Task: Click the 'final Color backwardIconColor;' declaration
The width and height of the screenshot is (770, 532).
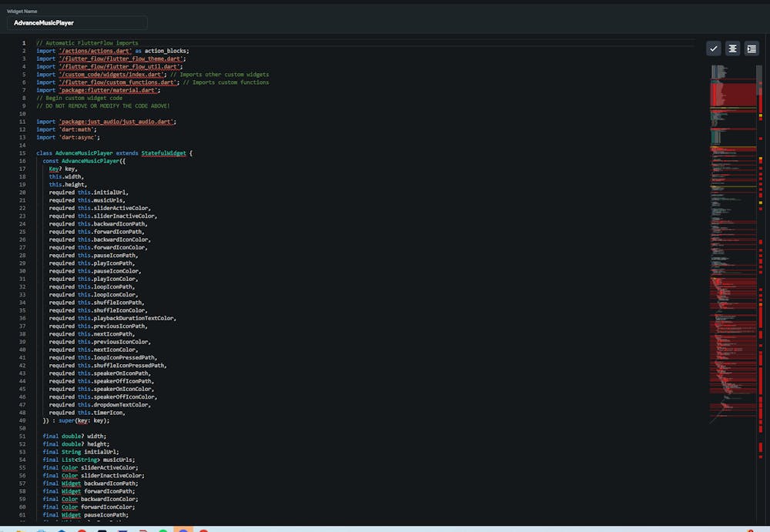Action: coord(90,499)
